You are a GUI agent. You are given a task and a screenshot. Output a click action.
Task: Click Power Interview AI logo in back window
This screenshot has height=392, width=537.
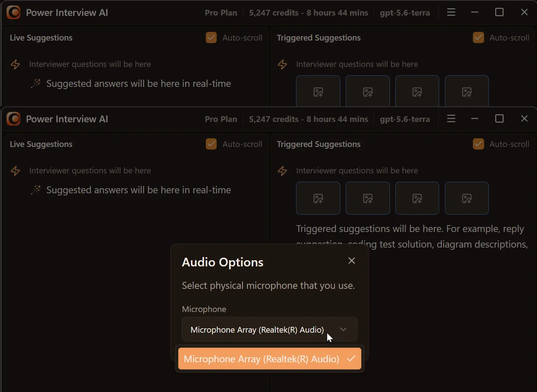pyautogui.click(x=13, y=12)
